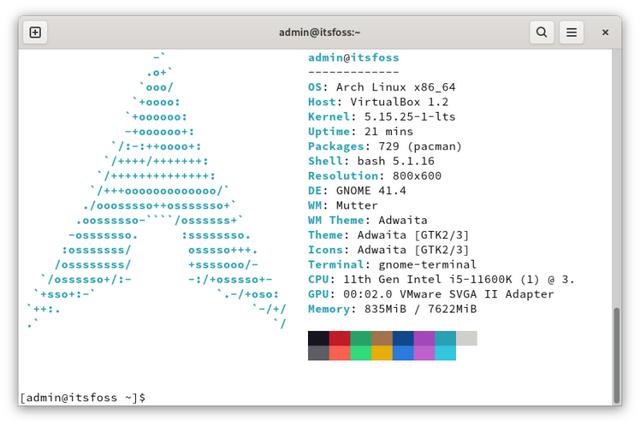Click the CPU line with 'i5-11600K'
This screenshot has height=426, width=640.
click(441, 279)
